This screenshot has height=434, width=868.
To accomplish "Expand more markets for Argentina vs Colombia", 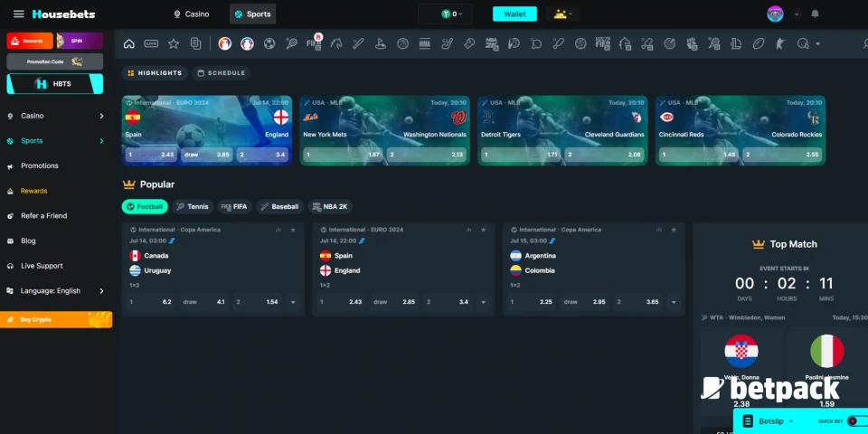I will tap(674, 302).
